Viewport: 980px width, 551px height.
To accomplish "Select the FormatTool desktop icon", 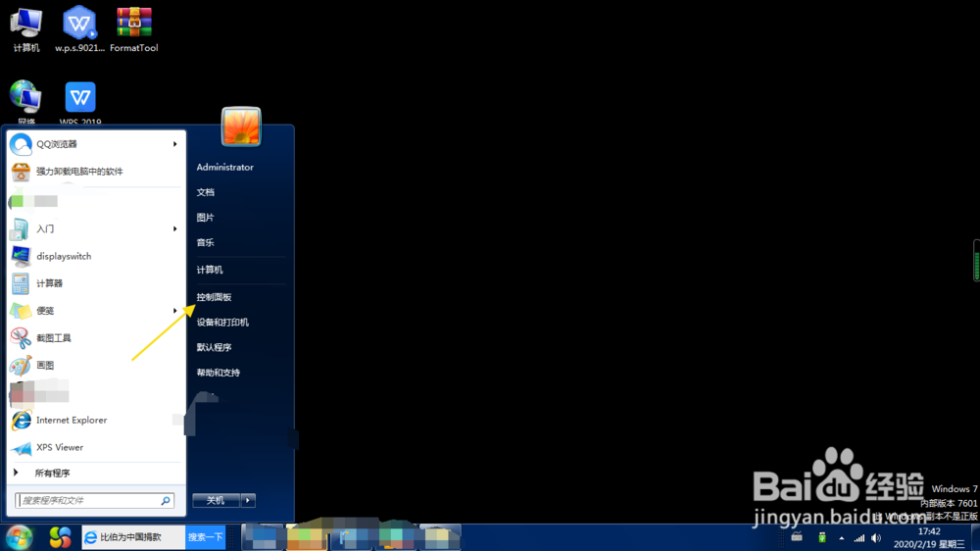I will pyautogui.click(x=133, y=29).
